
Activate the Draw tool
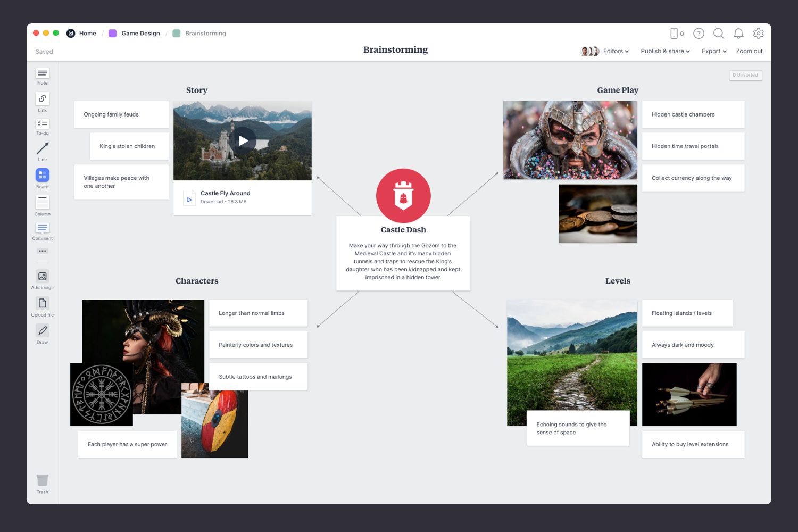42,331
